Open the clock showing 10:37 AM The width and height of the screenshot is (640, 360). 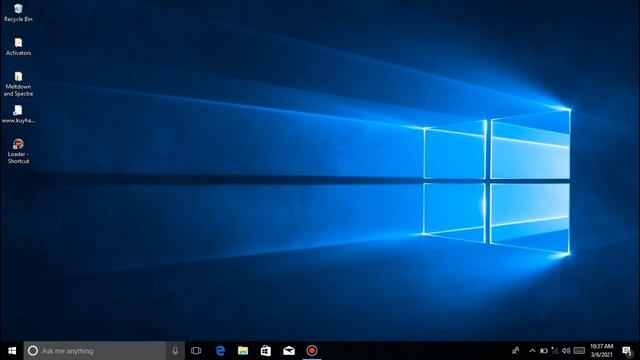point(602,351)
